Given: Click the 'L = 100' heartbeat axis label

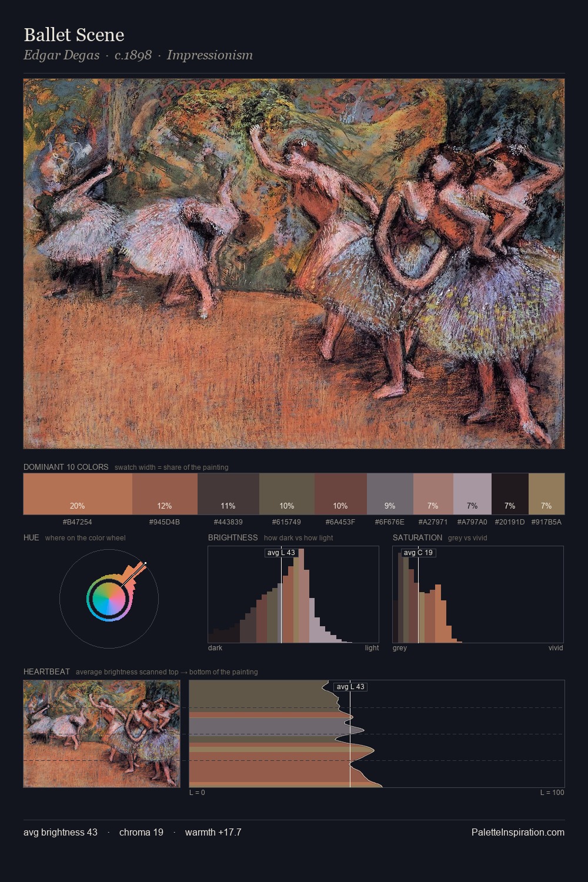Looking at the screenshot, I should click(552, 793).
